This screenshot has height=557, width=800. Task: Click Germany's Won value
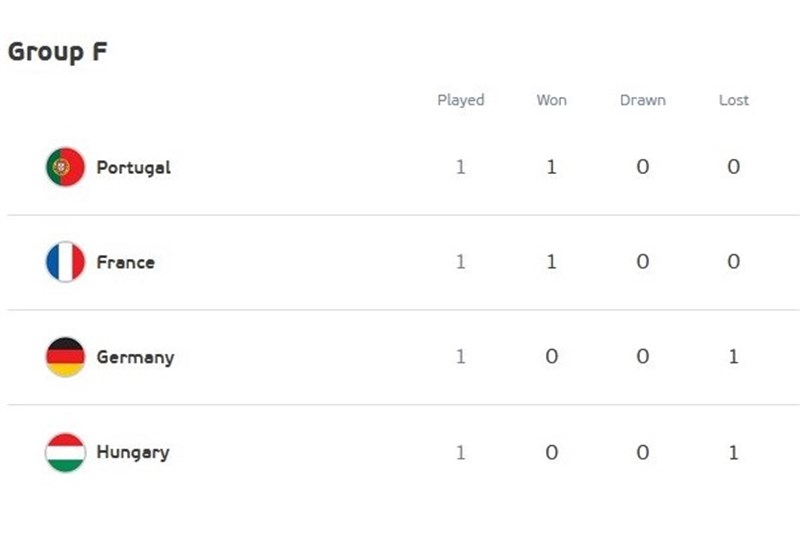pos(551,357)
